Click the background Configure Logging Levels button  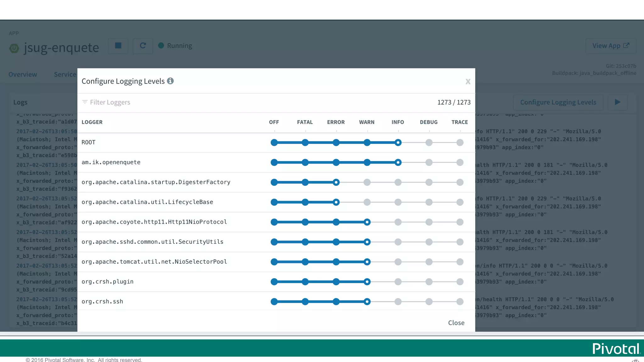point(558,102)
